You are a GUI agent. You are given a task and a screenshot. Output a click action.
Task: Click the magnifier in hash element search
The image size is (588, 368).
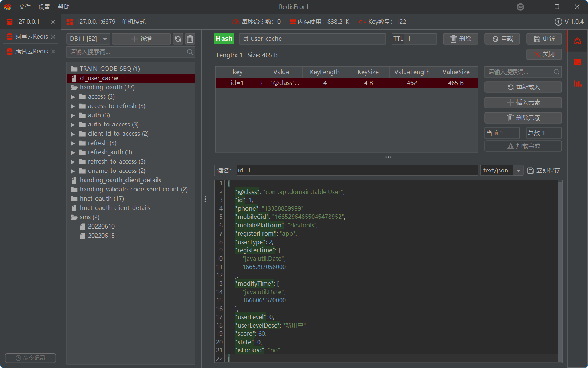coord(556,72)
